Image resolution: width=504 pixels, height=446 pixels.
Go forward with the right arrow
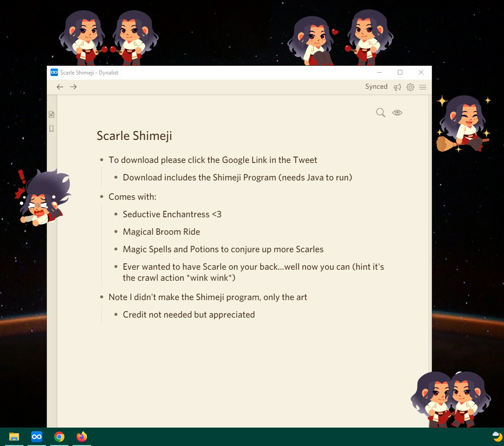73,87
